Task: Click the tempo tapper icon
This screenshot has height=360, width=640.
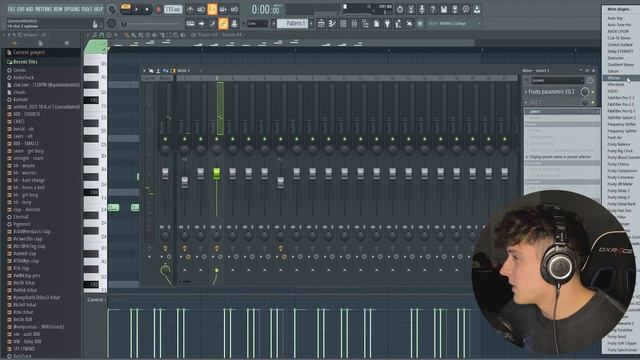Action: pyautogui.click(x=398, y=24)
